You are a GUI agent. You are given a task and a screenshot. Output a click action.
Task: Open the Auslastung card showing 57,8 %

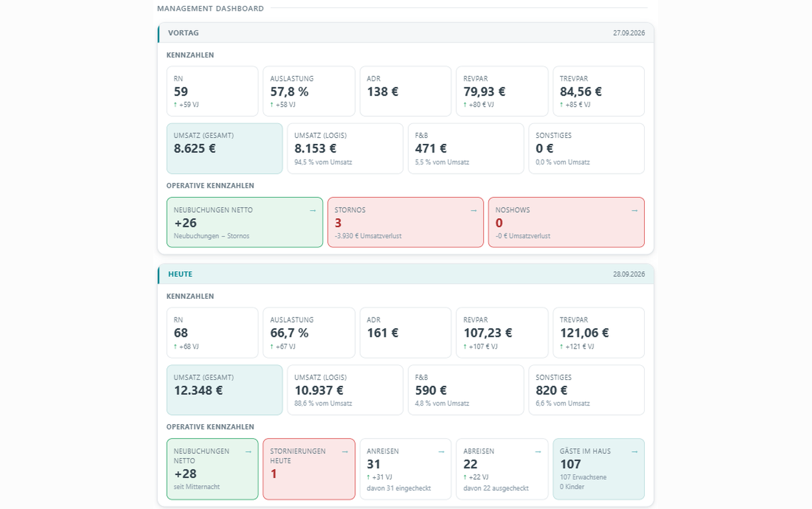[x=308, y=91]
